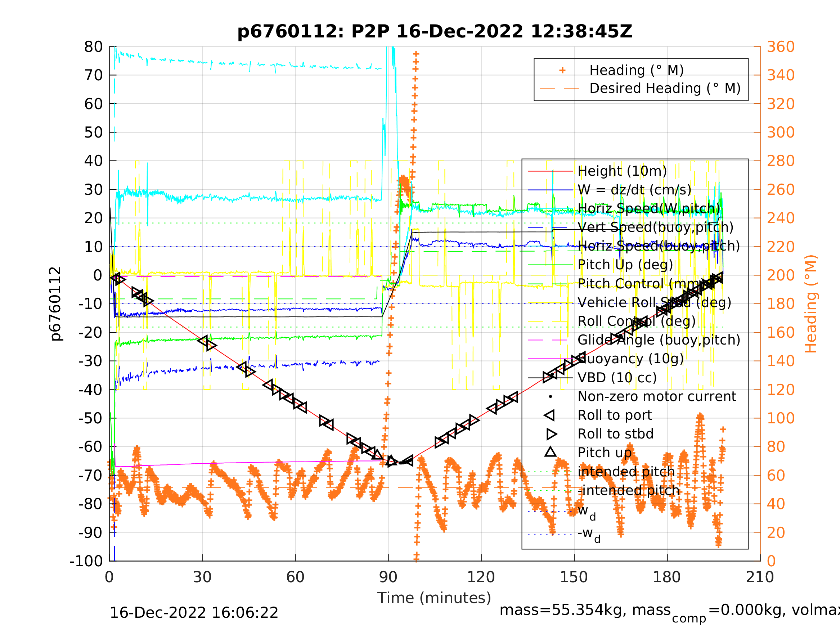Select 'Horiz Speed(buoy,pitch)' legend label
This screenshot has height=630, width=840.
[659, 246]
